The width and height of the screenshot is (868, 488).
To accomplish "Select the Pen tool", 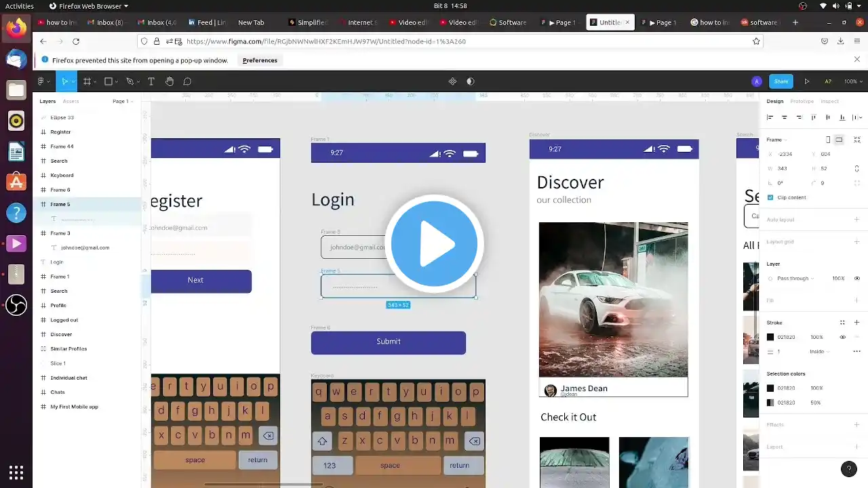I will pos(130,81).
